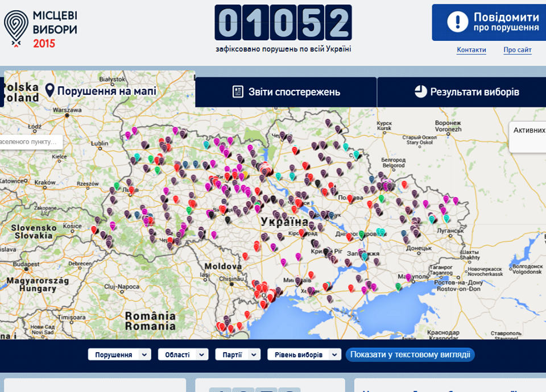Open the Результати виборів tab
This screenshot has height=392, width=546.
462,92
